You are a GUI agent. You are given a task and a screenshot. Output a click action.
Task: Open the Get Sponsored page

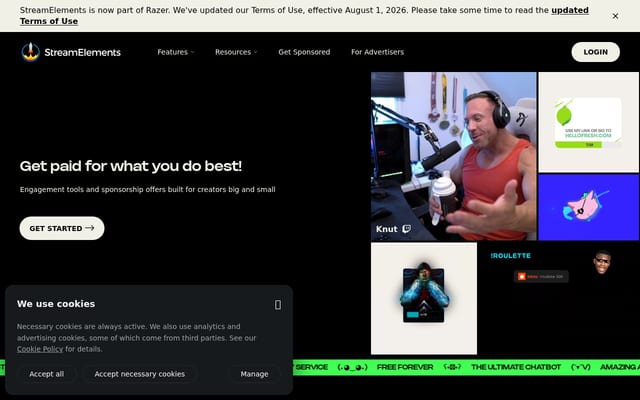point(304,52)
